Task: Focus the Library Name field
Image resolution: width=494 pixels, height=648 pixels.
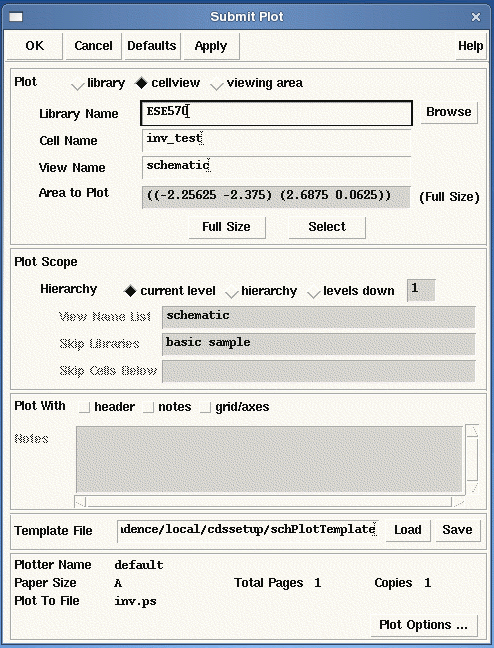Action: (x=276, y=112)
